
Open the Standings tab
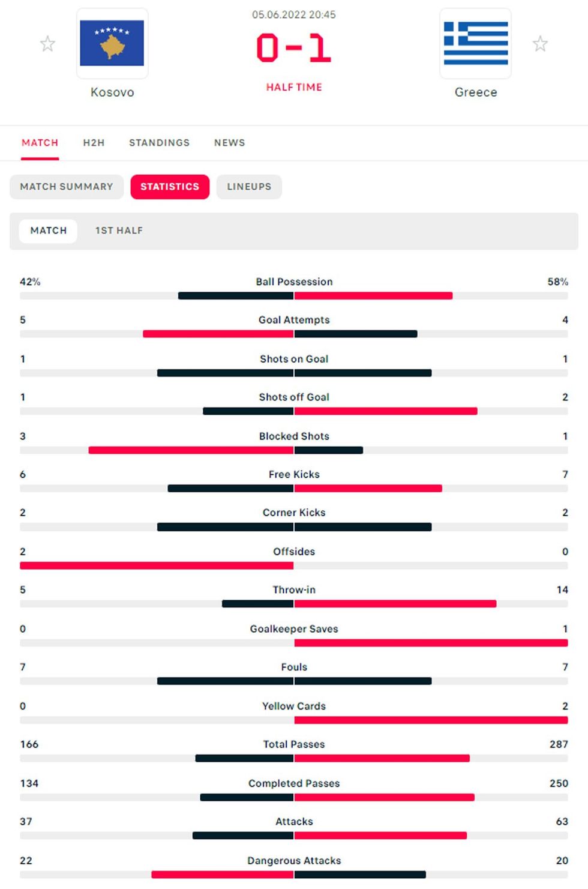(x=159, y=143)
